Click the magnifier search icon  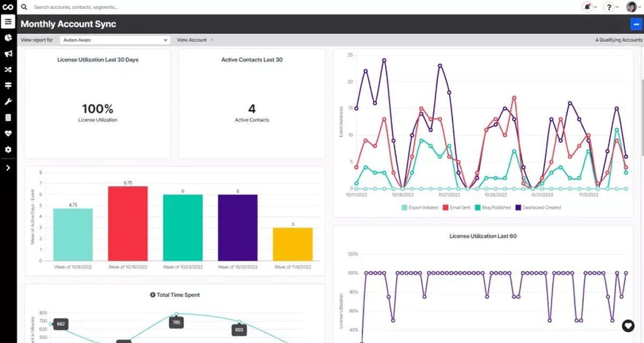point(24,7)
